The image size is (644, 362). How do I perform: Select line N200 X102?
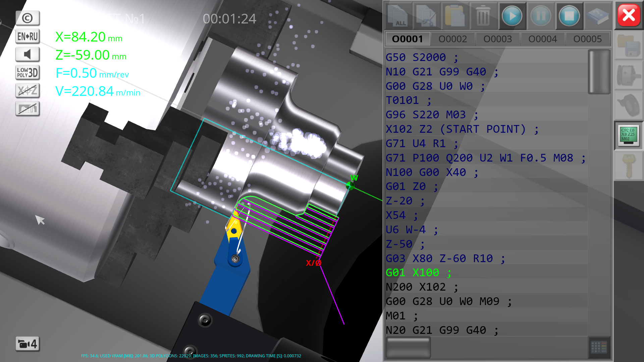[x=486, y=287]
